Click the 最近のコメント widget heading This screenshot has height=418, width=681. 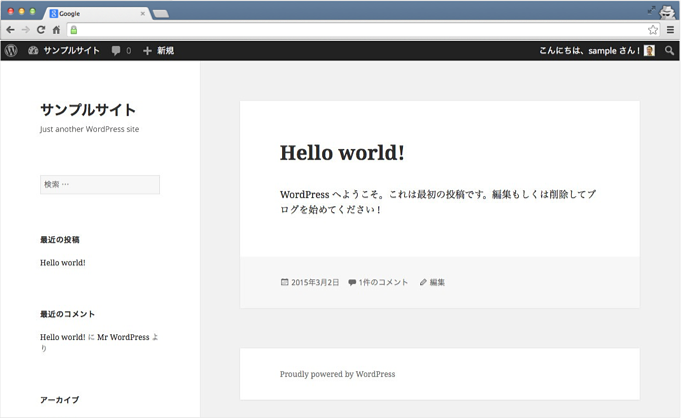click(x=67, y=314)
